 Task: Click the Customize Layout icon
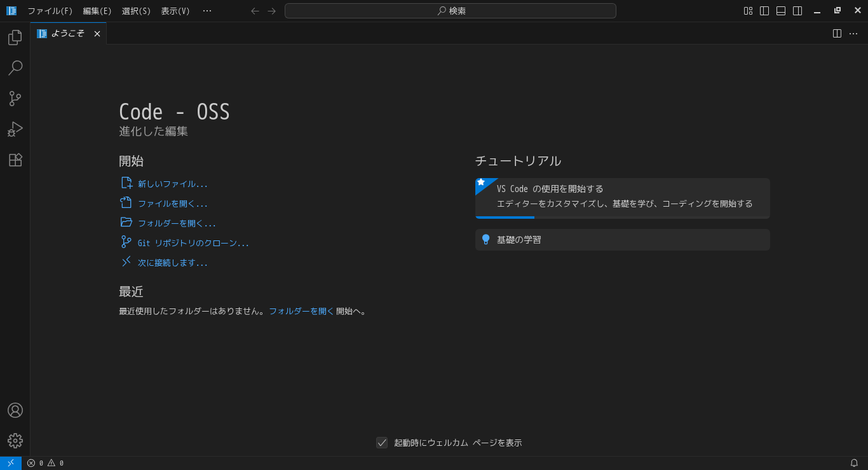click(748, 11)
